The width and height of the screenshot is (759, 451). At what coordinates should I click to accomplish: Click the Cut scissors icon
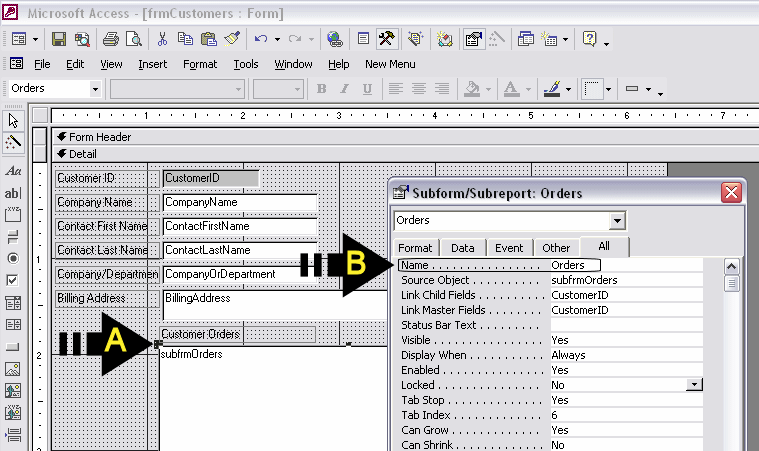162,39
